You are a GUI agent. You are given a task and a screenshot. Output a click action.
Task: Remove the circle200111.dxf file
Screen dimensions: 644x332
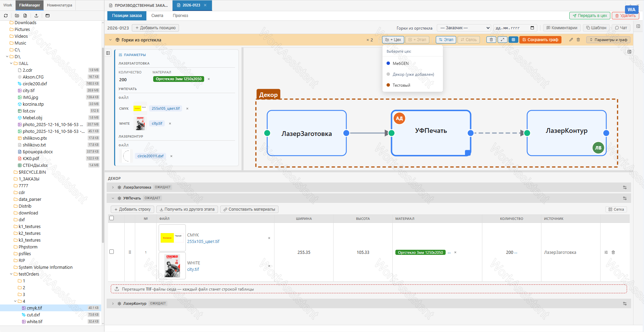point(171,156)
